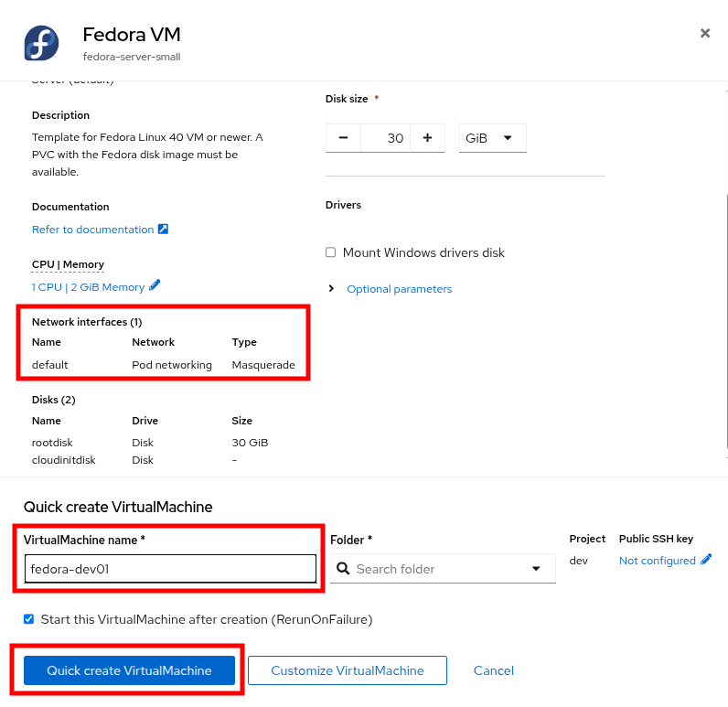Viewport: 728px width, 707px height.
Task: Click the Optional parameters link
Action: 400,289
